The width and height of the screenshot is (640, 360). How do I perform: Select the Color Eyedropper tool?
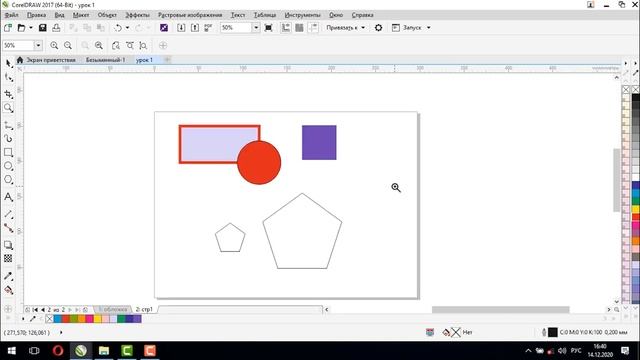coord(9,276)
